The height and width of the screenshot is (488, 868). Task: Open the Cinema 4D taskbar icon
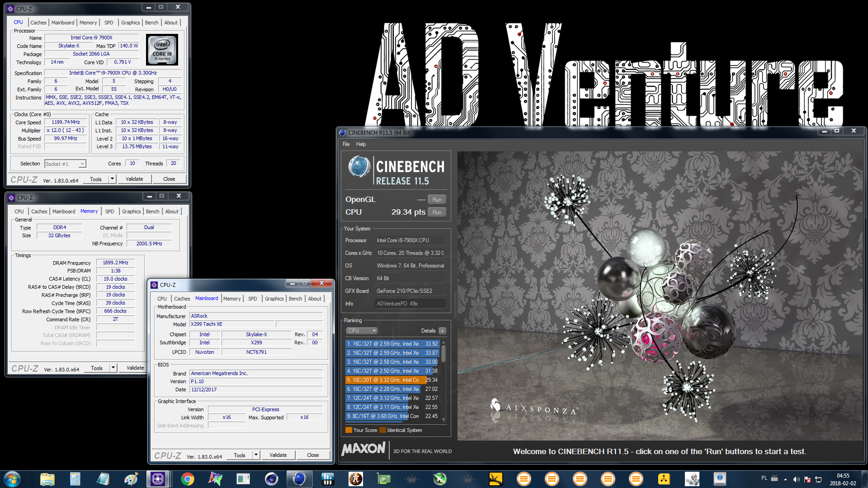click(271, 479)
